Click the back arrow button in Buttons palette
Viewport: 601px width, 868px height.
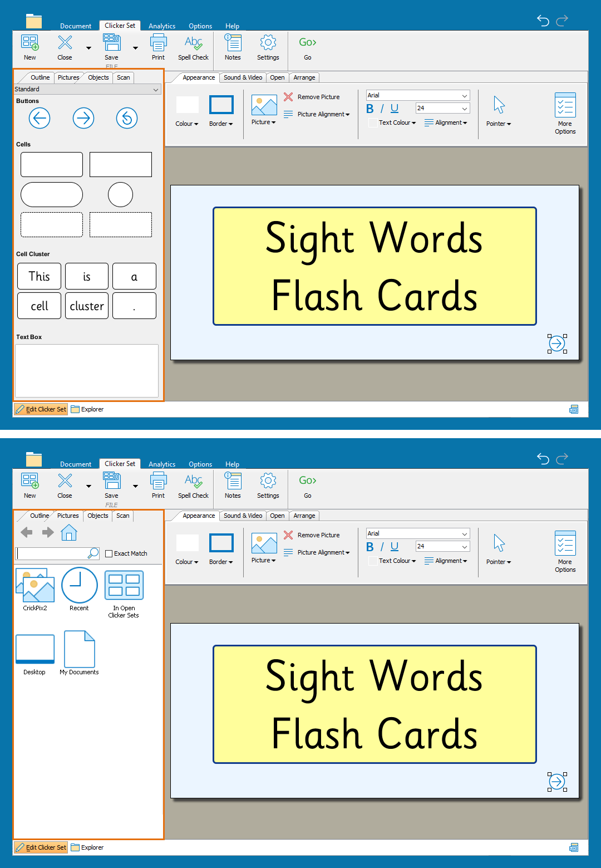[x=40, y=118]
